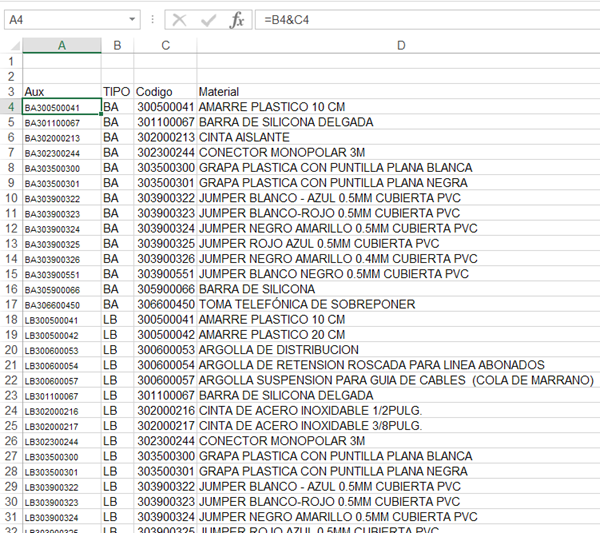Select row 17 header
The height and width of the screenshot is (533, 600).
(x=11, y=304)
